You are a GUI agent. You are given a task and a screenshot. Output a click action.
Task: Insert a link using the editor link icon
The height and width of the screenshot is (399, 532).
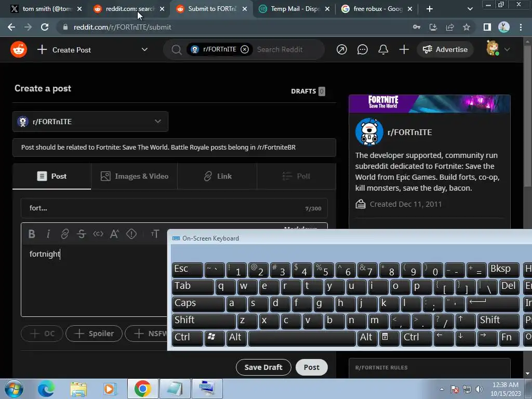[65, 234]
